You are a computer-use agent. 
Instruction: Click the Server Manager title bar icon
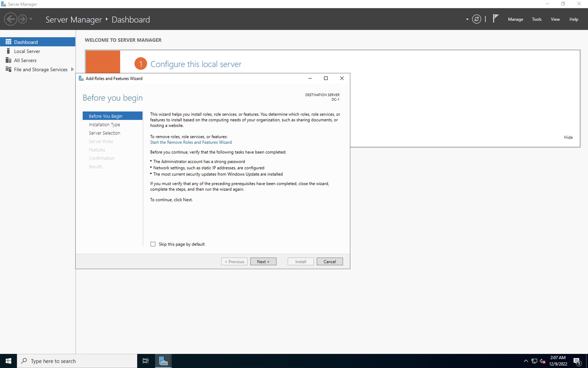tap(3, 4)
